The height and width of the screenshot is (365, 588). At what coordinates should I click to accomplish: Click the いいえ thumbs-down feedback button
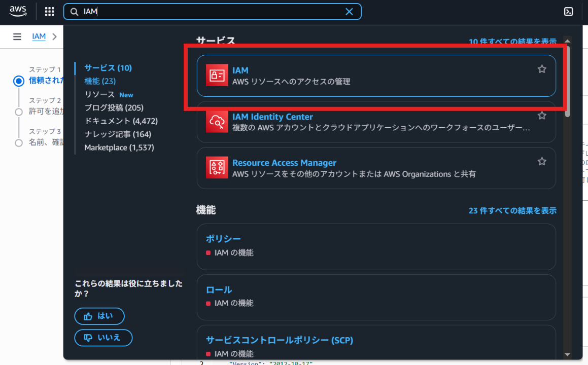click(x=103, y=338)
